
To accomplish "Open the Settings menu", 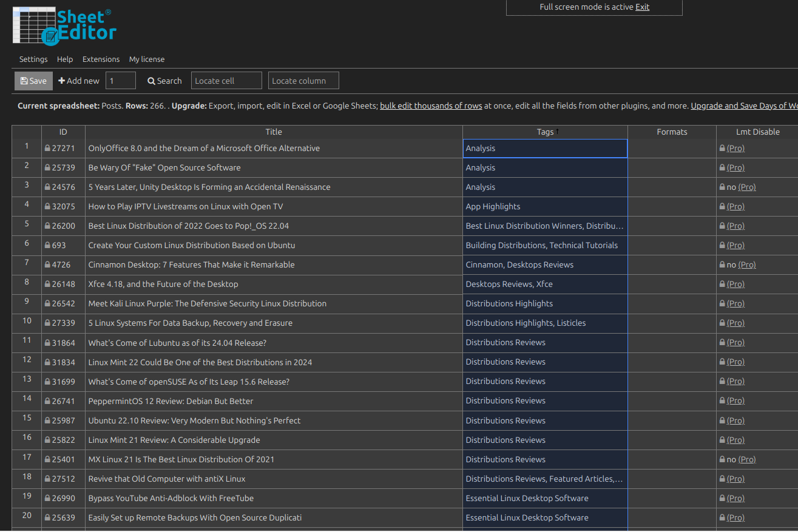I will coord(33,59).
